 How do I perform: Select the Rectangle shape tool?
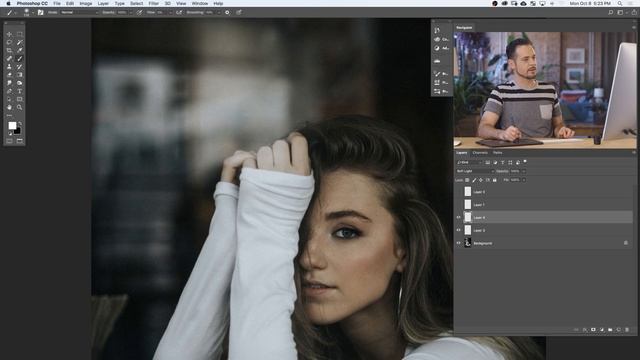[x=20, y=100]
